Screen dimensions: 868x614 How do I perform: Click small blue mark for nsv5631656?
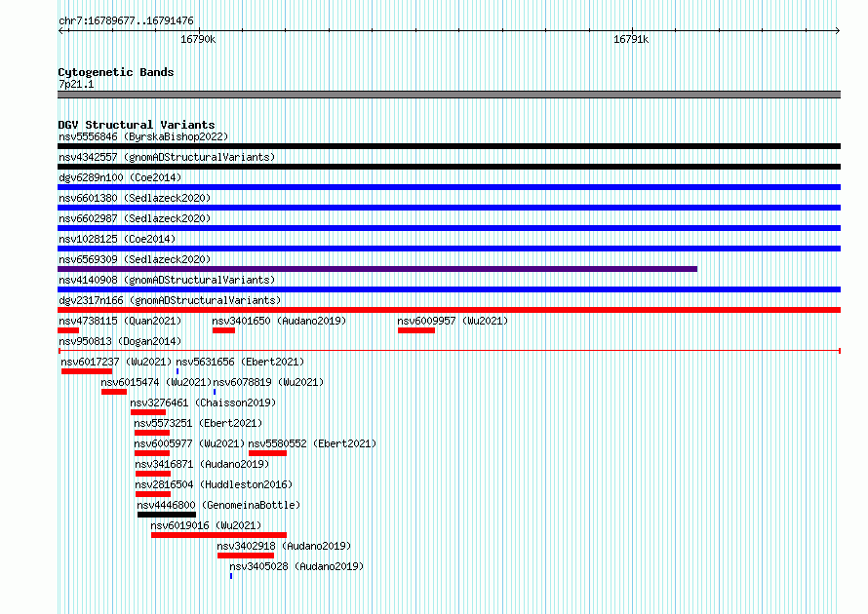(178, 371)
